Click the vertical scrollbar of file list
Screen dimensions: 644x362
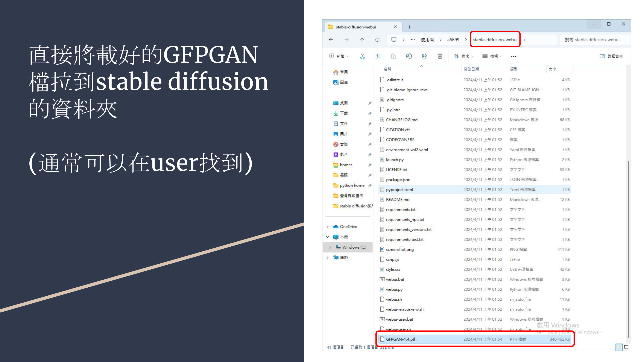click(628, 250)
